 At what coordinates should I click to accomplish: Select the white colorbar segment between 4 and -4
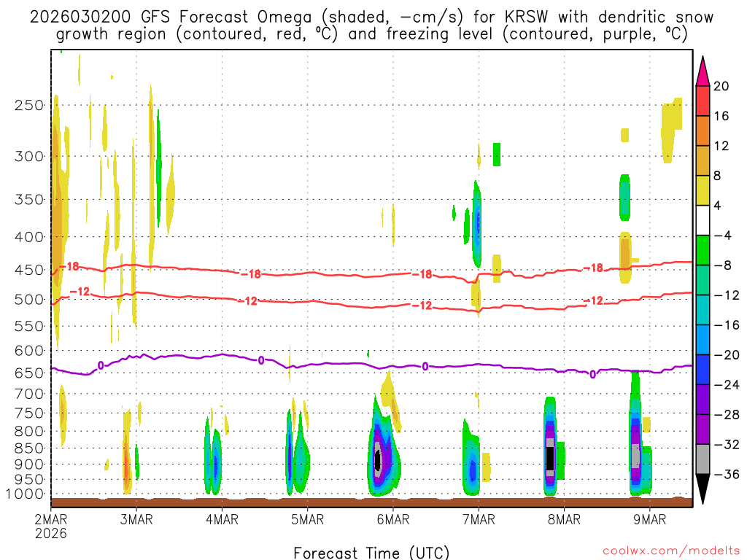pyautogui.click(x=703, y=220)
